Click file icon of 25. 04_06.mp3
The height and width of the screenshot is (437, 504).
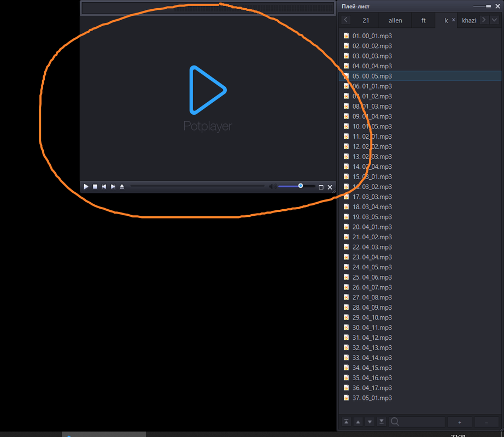click(346, 277)
